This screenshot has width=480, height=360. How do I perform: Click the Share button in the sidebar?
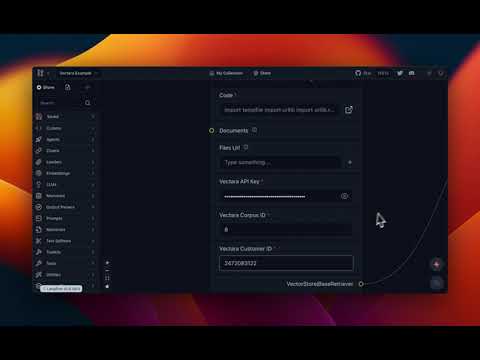point(46,87)
